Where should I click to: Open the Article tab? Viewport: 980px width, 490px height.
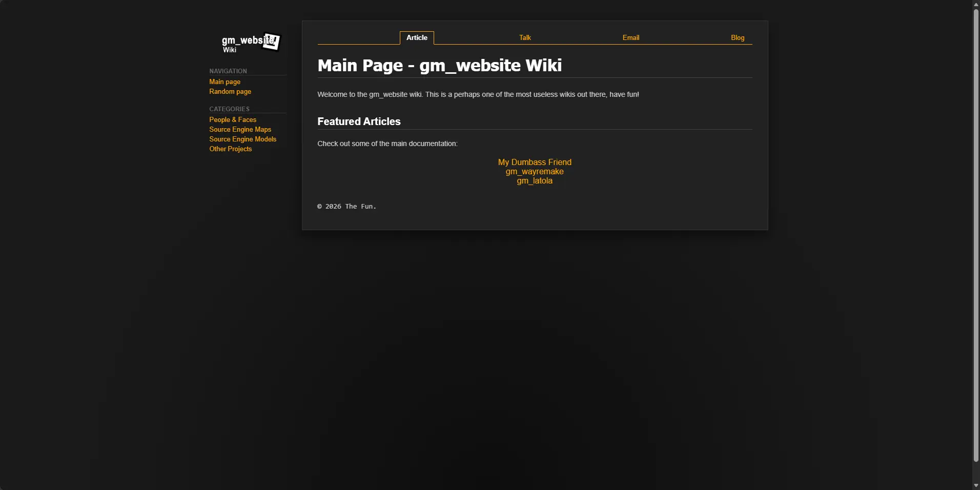coord(417,38)
